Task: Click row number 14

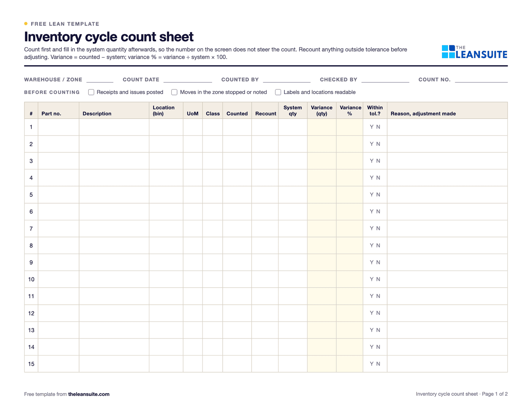Action: click(x=31, y=347)
